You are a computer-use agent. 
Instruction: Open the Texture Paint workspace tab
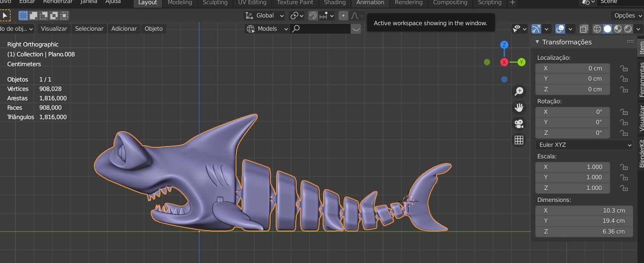click(x=295, y=3)
